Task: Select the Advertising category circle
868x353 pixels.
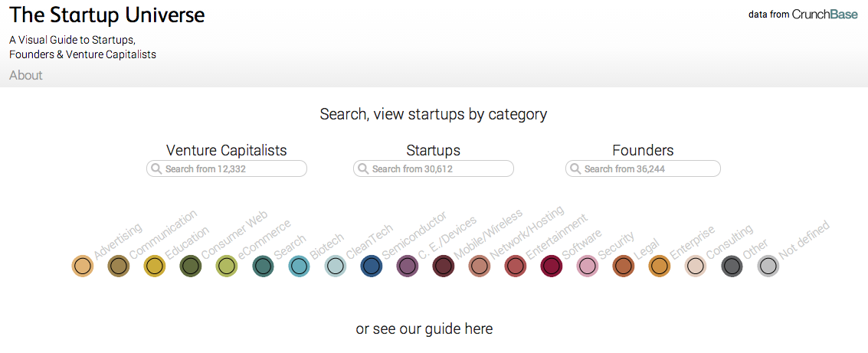Action: click(82, 266)
